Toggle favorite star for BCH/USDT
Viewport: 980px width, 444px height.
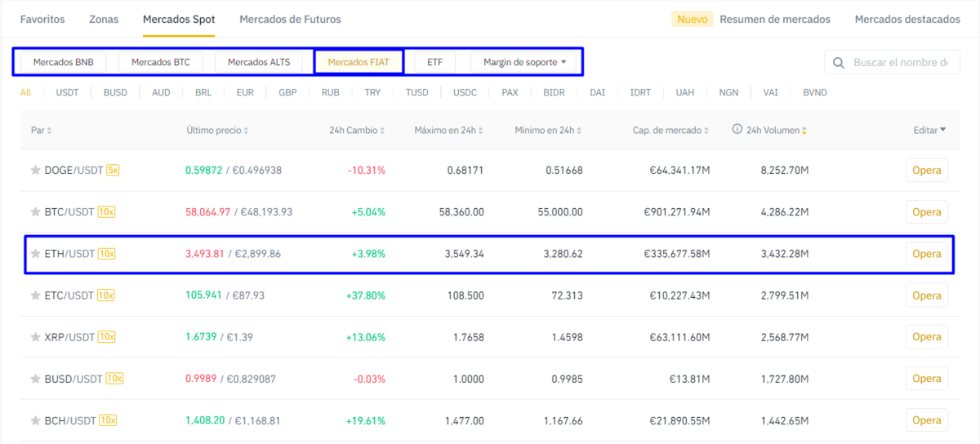35,420
